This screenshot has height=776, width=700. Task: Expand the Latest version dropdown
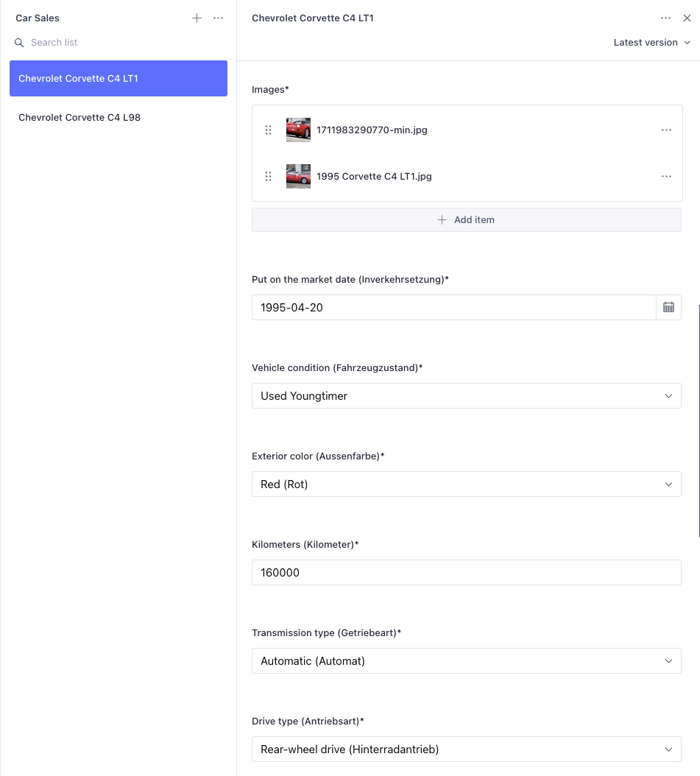651,43
